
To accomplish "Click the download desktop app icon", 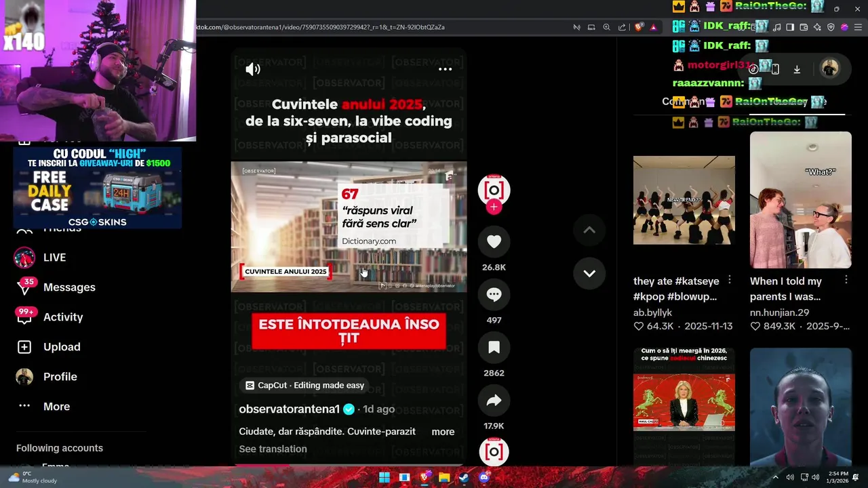I will point(797,69).
